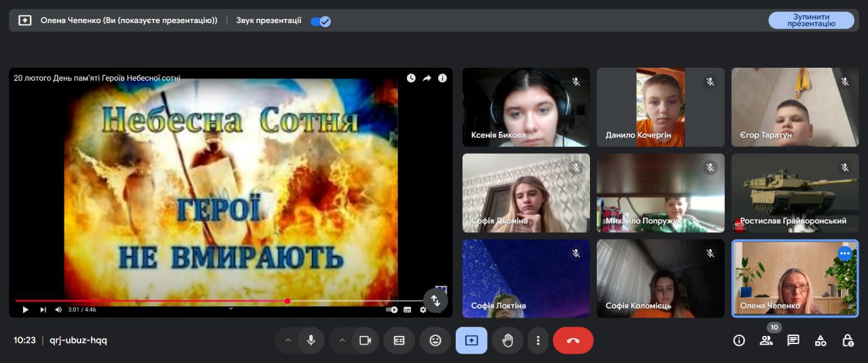Mute the microphone
The height and width of the screenshot is (363, 868).
pyautogui.click(x=311, y=341)
